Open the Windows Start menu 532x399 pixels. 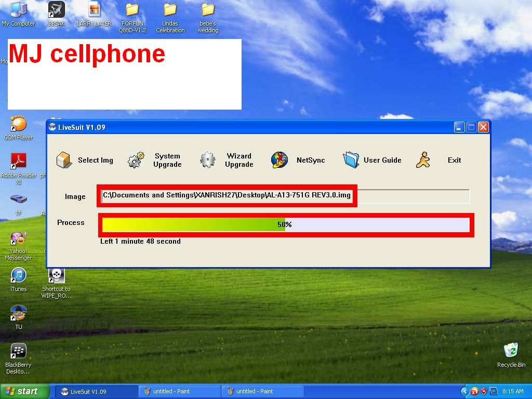[25, 391]
